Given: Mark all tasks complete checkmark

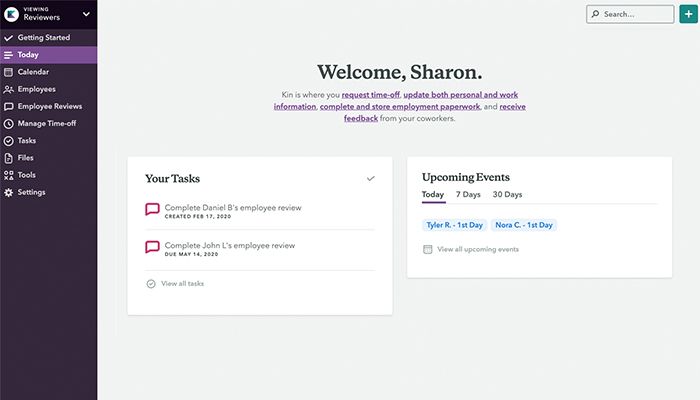Looking at the screenshot, I should [371, 178].
